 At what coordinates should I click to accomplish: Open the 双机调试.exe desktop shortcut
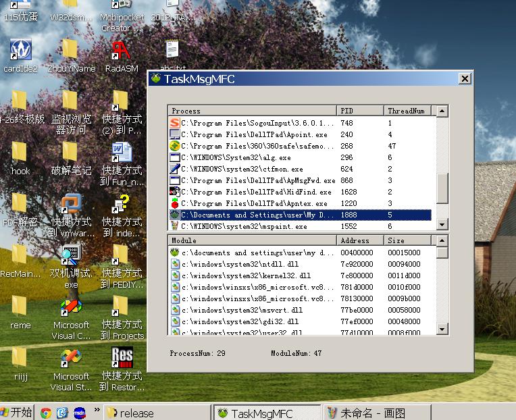click(x=71, y=267)
